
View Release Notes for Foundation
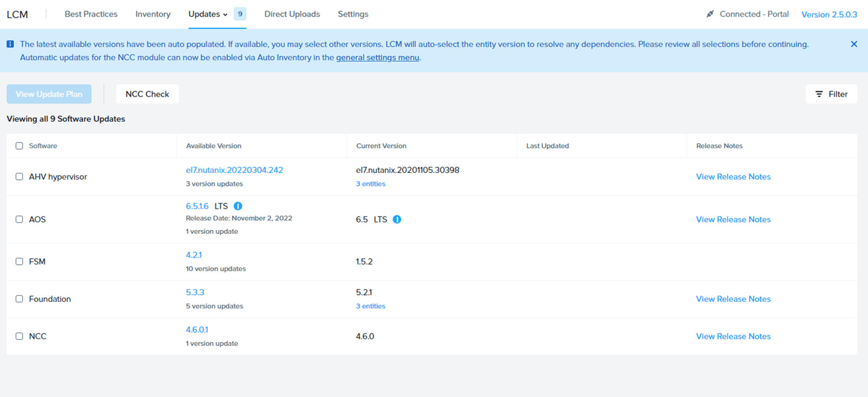coord(733,299)
